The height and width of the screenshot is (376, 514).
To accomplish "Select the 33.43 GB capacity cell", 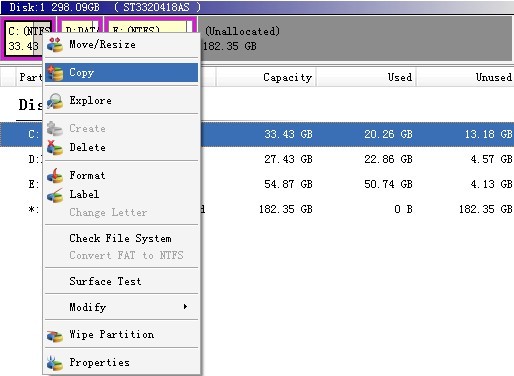I will [288, 134].
